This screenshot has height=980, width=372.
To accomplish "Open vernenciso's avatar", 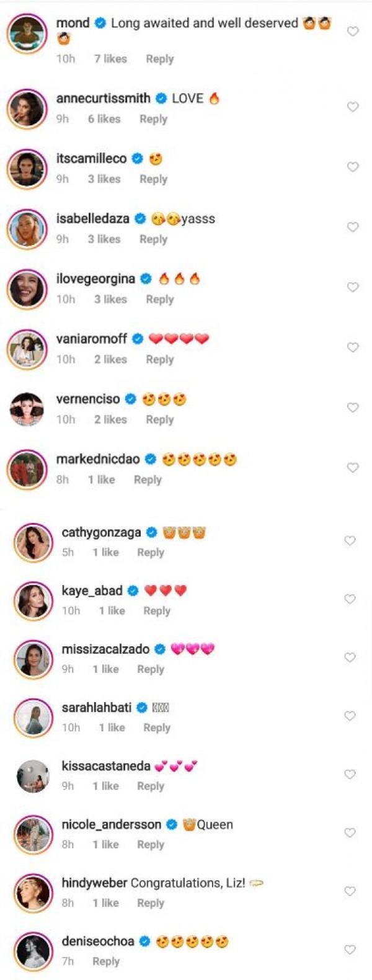I will coord(27,409).
